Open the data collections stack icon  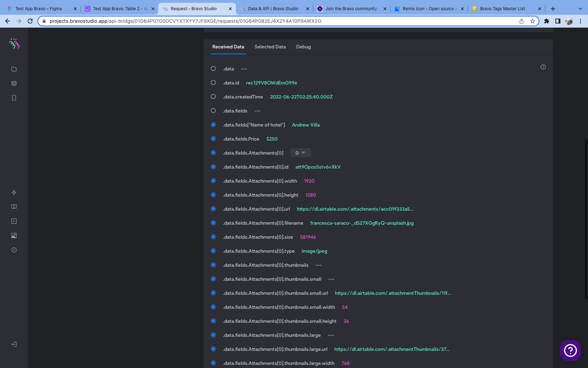(x=14, y=83)
